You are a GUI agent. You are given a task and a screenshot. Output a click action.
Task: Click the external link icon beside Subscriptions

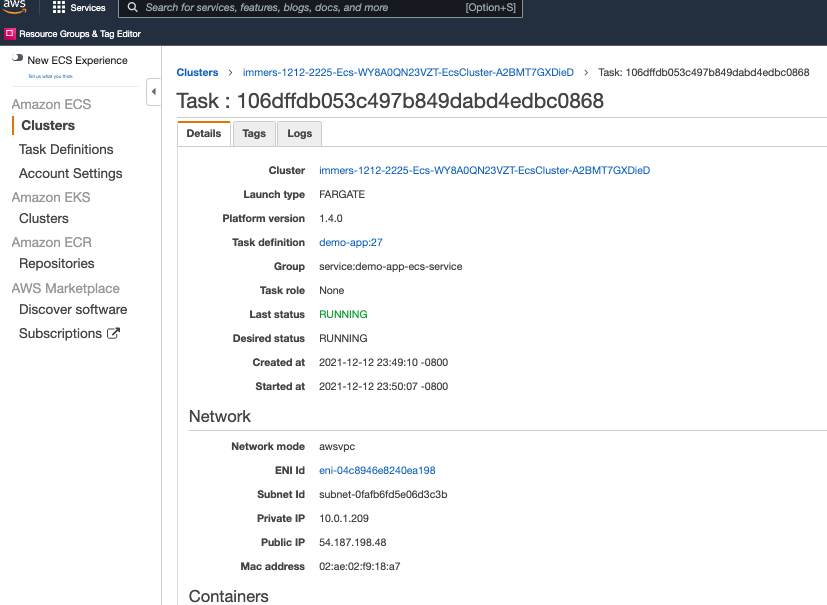point(113,333)
